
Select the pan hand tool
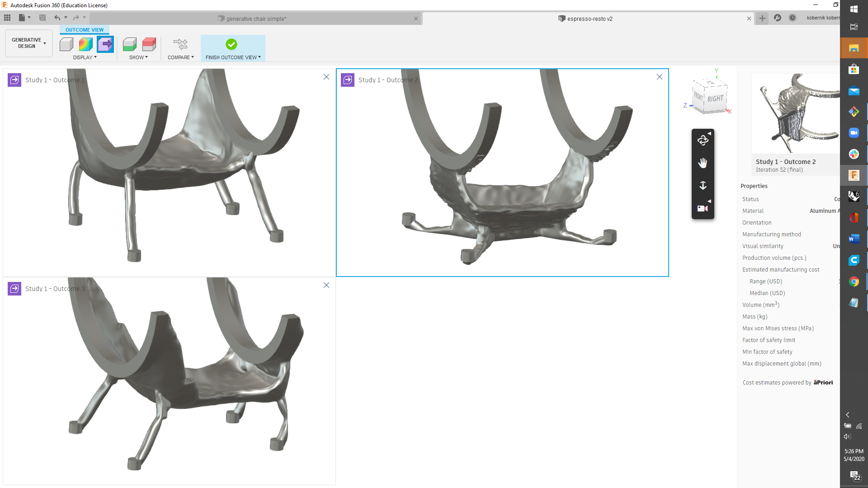[x=703, y=163]
